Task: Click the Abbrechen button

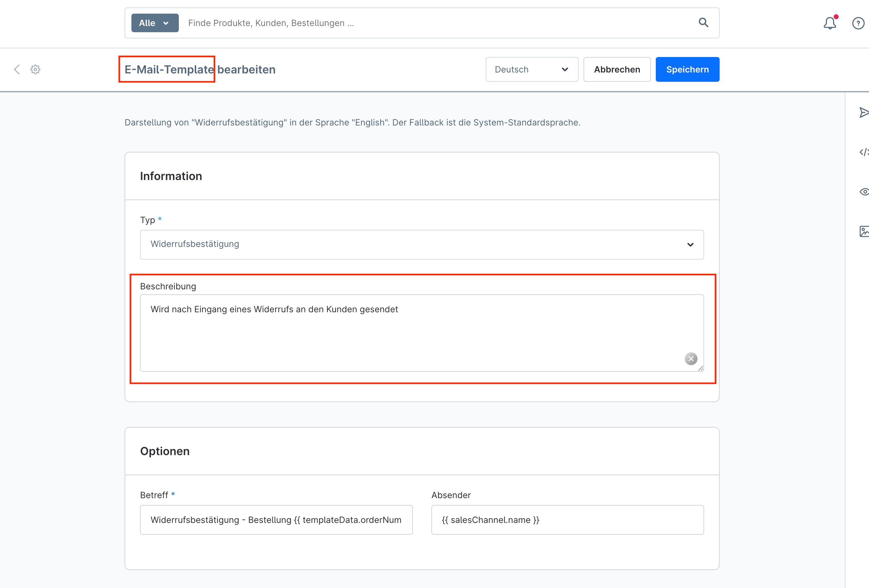Action: point(617,69)
